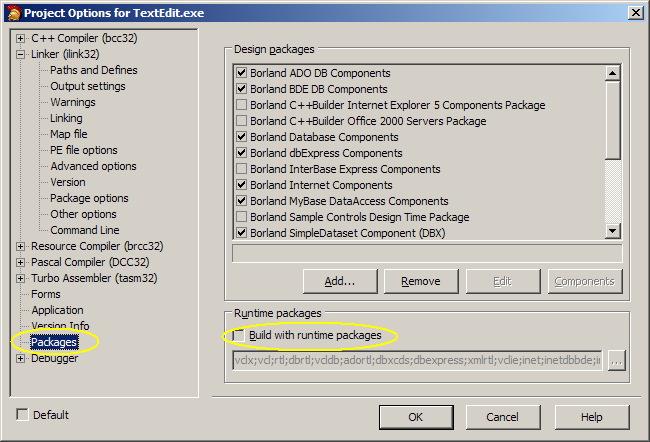The height and width of the screenshot is (442, 650).
Task: Enable Build with runtime packages
Action: pos(240,335)
